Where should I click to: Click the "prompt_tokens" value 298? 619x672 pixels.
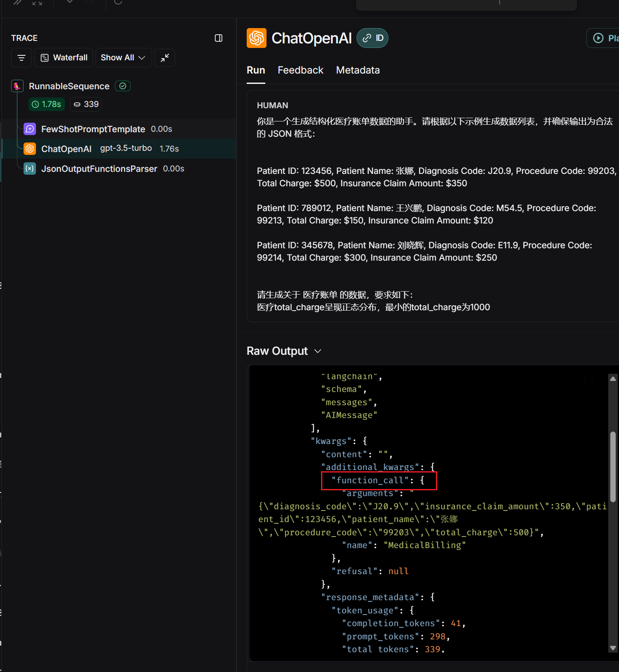pos(438,636)
